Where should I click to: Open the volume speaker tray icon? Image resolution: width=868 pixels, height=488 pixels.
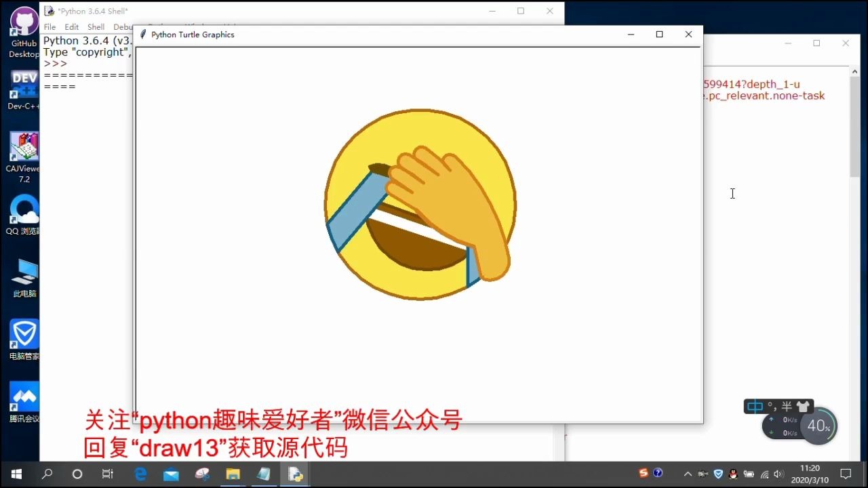click(x=778, y=474)
